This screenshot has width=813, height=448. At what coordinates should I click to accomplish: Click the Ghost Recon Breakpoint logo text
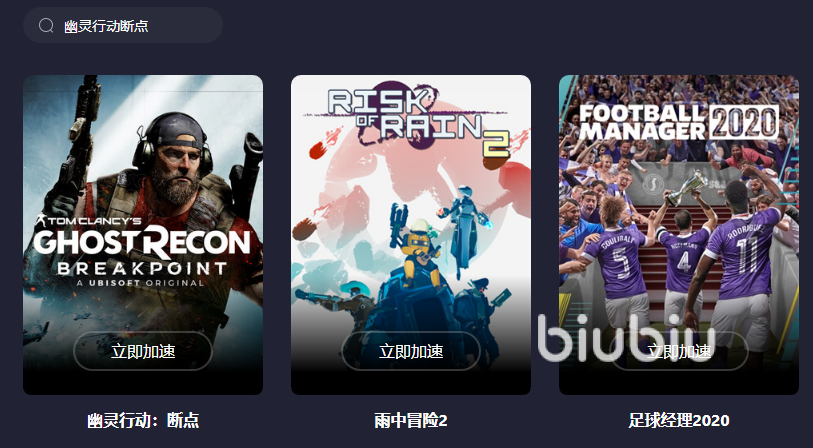click(142, 251)
